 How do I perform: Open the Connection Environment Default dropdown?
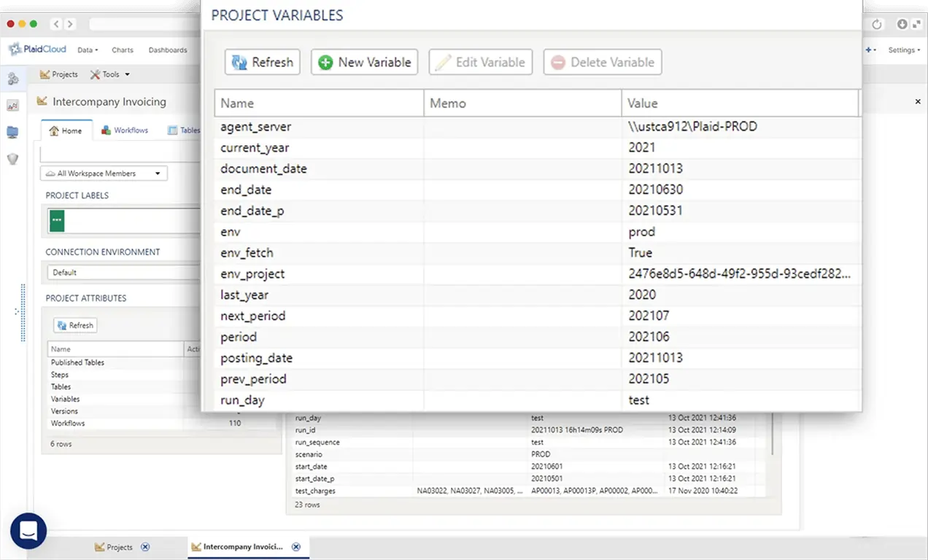(x=123, y=272)
